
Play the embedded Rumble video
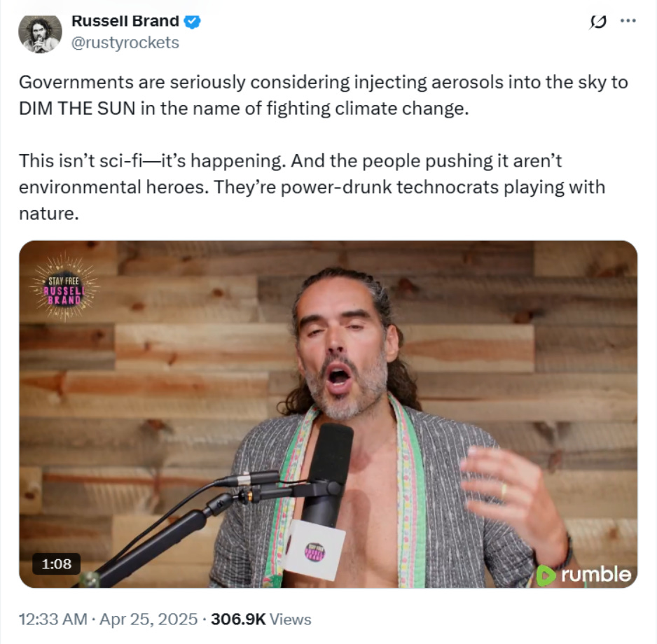(x=328, y=414)
